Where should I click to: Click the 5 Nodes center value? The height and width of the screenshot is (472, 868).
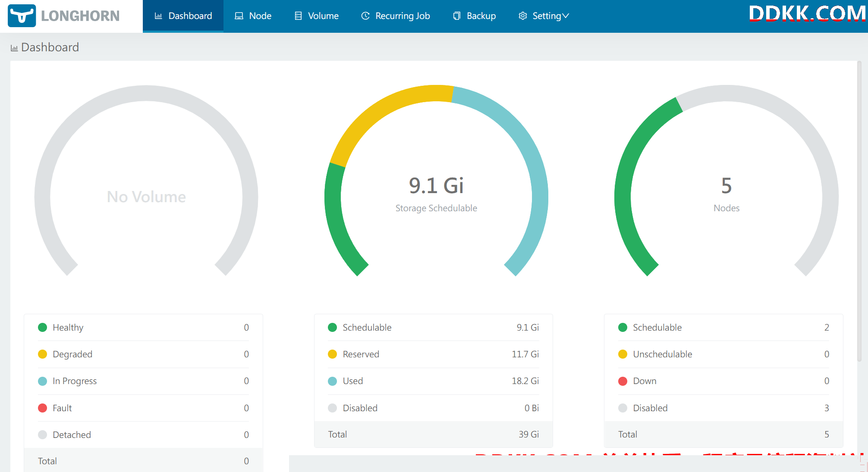coord(726,186)
